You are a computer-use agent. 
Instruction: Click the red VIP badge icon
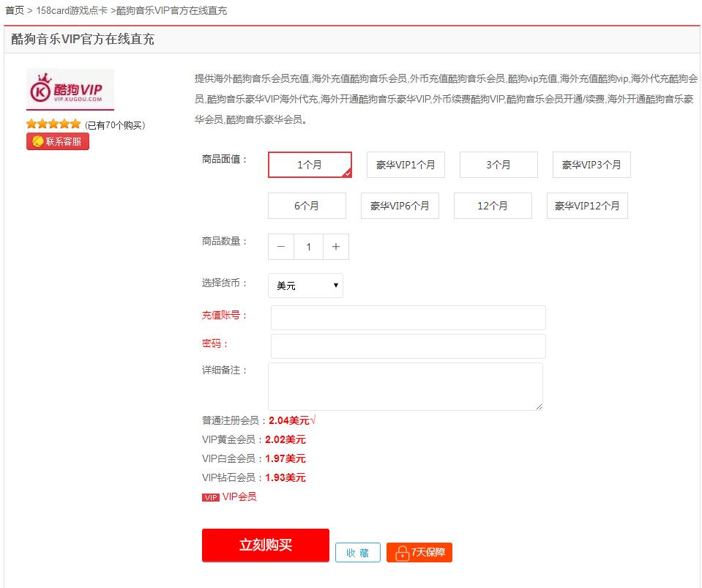[x=211, y=497]
